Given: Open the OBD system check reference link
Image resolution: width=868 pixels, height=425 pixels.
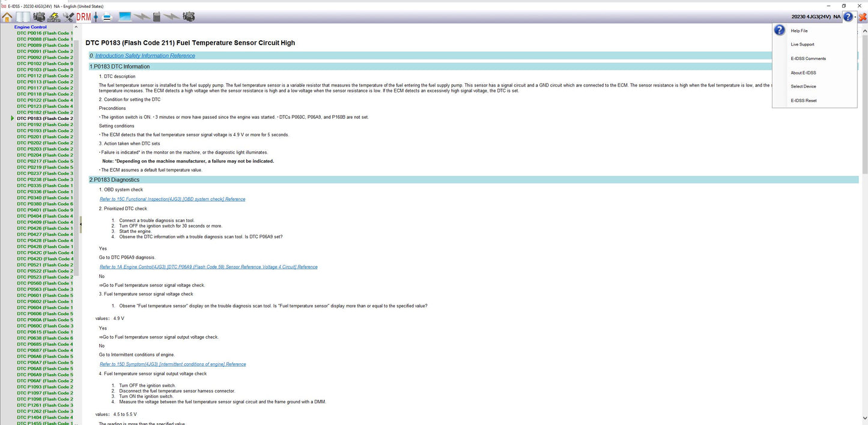Looking at the screenshot, I should coord(172,199).
